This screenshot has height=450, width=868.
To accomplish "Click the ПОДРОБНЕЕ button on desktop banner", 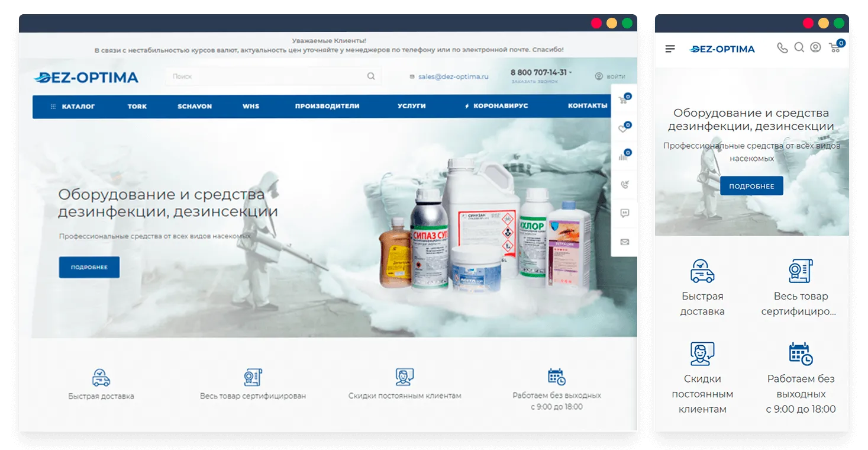I will click(x=89, y=267).
